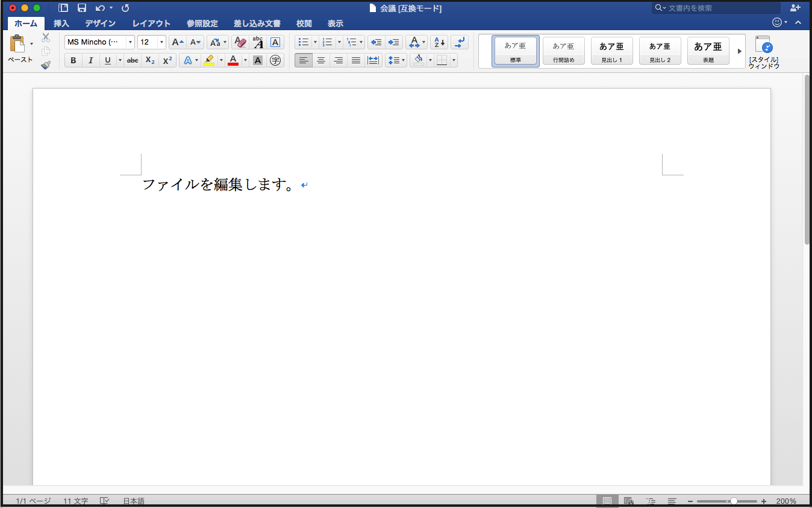This screenshot has width=812, height=508.
Task: Click the share person-plus icon
Action: coord(795,8)
